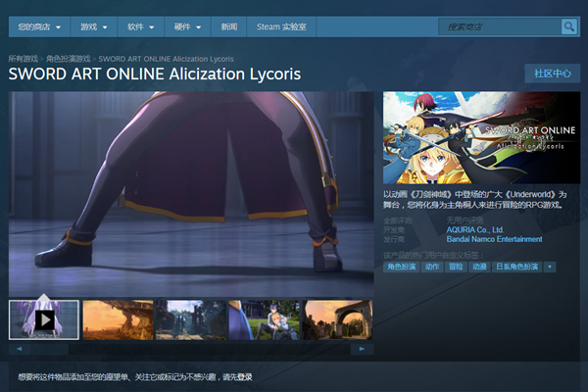
Task: Click the left scroll arrow under thumbnails
Action: 20,349
